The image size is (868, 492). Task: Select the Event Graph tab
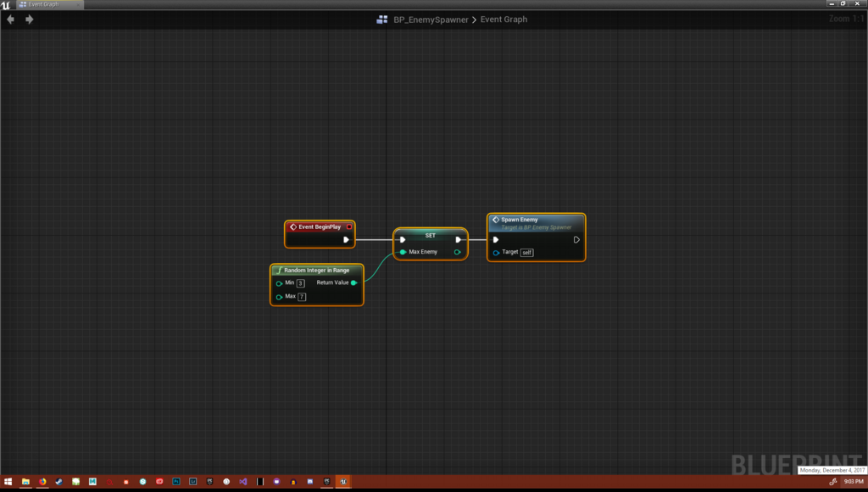tap(43, 4)
